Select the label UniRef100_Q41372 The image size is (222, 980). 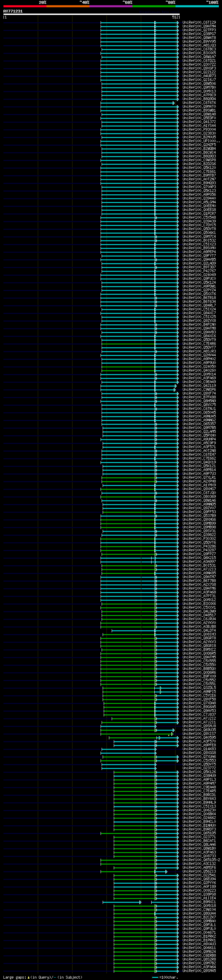pos(199,122)
